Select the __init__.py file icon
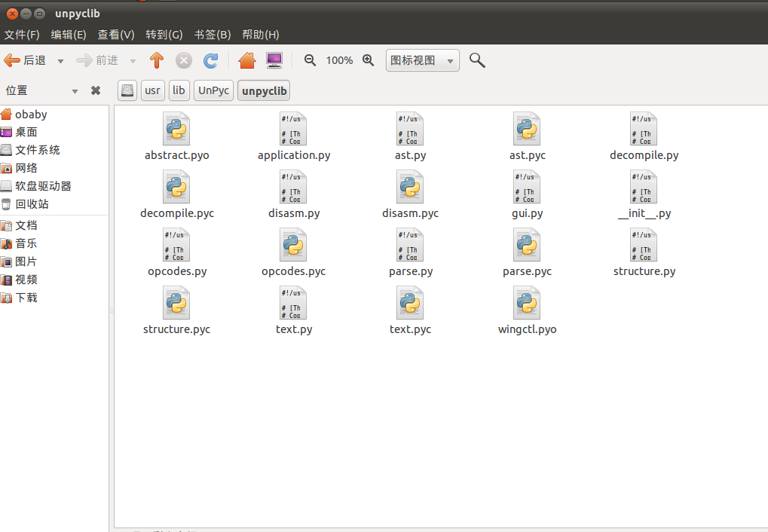The height and width of the screenshot is (532, 768). pyautogui.click(x=644, y=187)
